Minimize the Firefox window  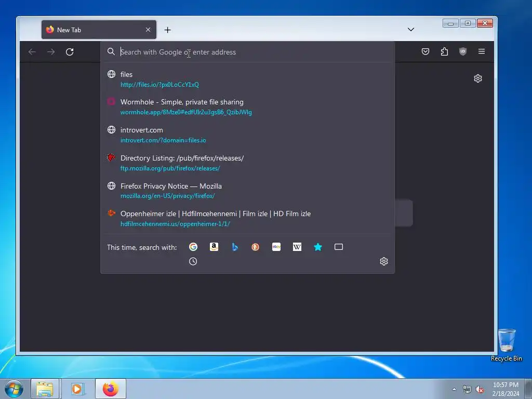pyautogui.click(x=450, y=23)
